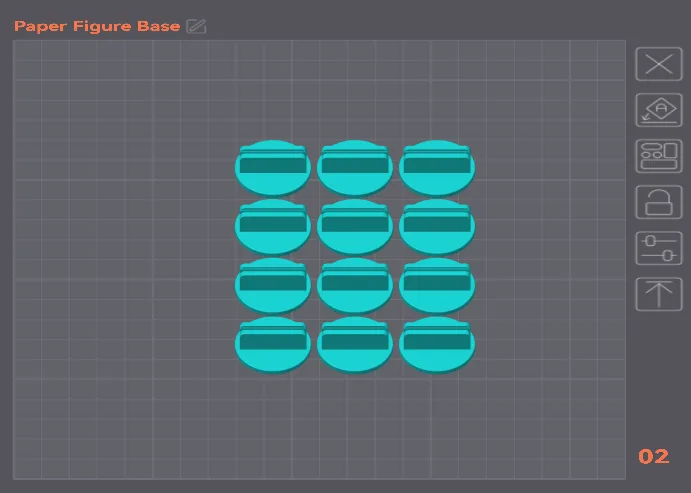Select the bottom-left figure base model

(273, 344)
